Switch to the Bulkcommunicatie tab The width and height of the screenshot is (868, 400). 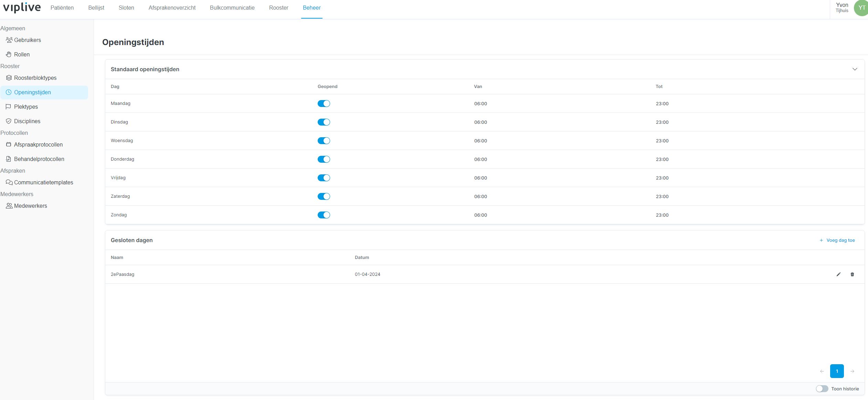(232, 8)
